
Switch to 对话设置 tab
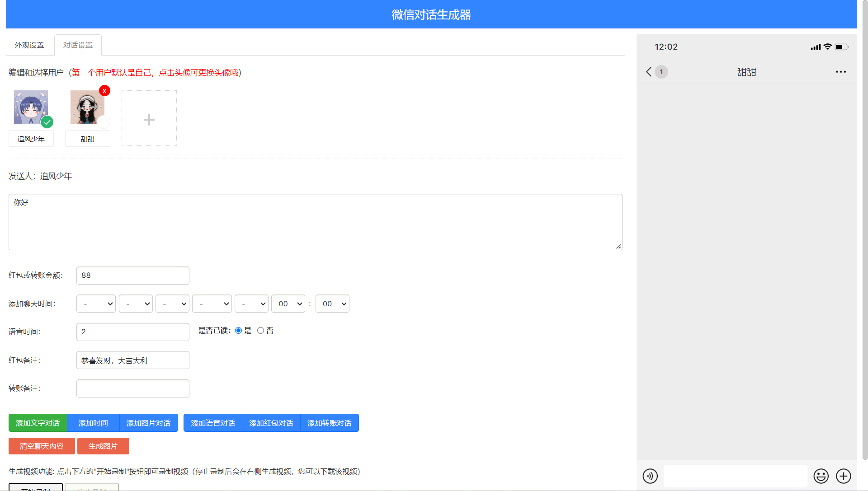pyautogui.click(x=78, y=45)
